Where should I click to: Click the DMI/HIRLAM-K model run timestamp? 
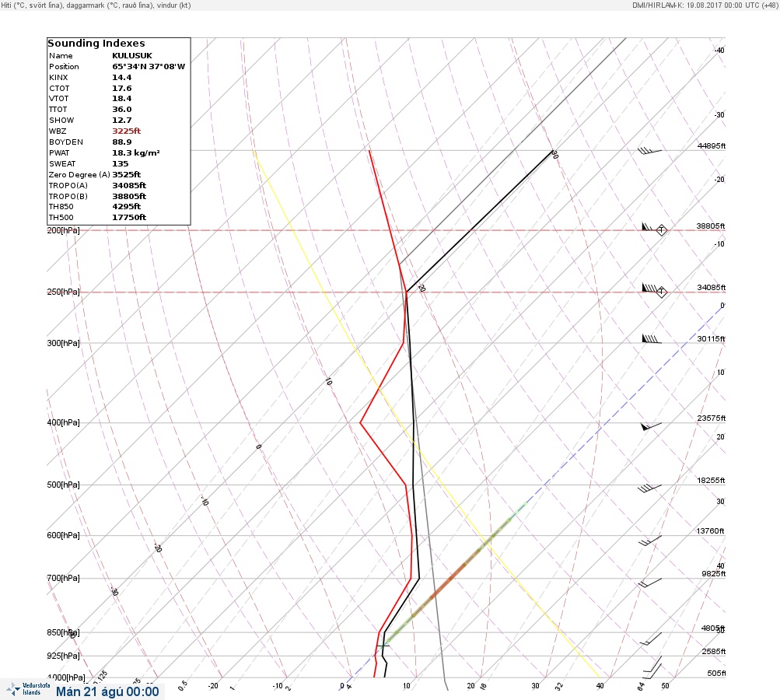pyautogui.click(x=705, y=5)
